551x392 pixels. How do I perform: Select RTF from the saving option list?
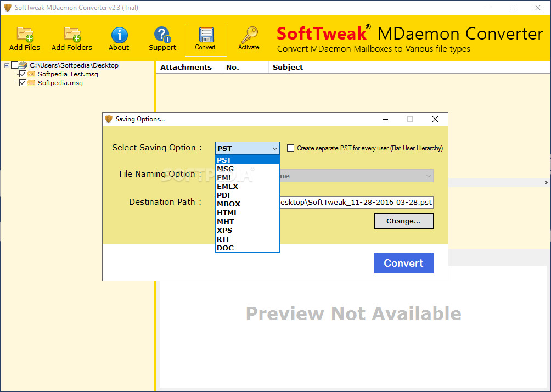(248, 239)
